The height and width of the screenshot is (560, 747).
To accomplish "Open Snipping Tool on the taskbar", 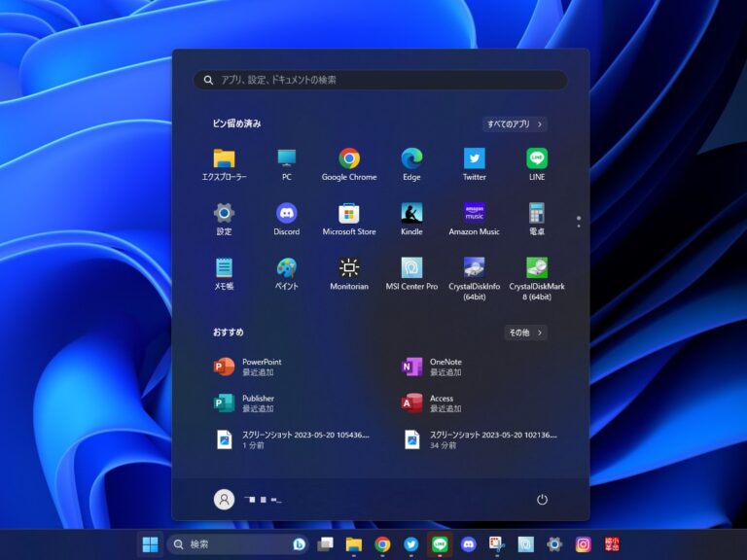I will click(x=497, y=544).
